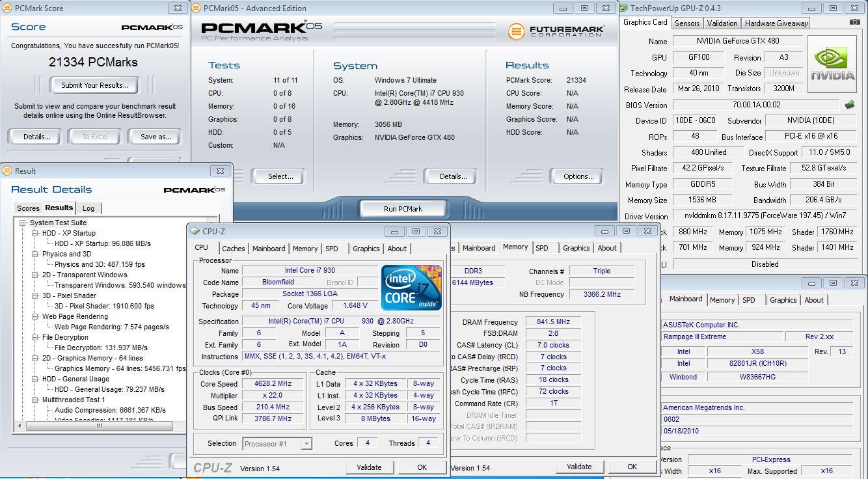
Task: Click the 21334 PCMarks score text
Action: pyautogui.click(x=93, y=62)
